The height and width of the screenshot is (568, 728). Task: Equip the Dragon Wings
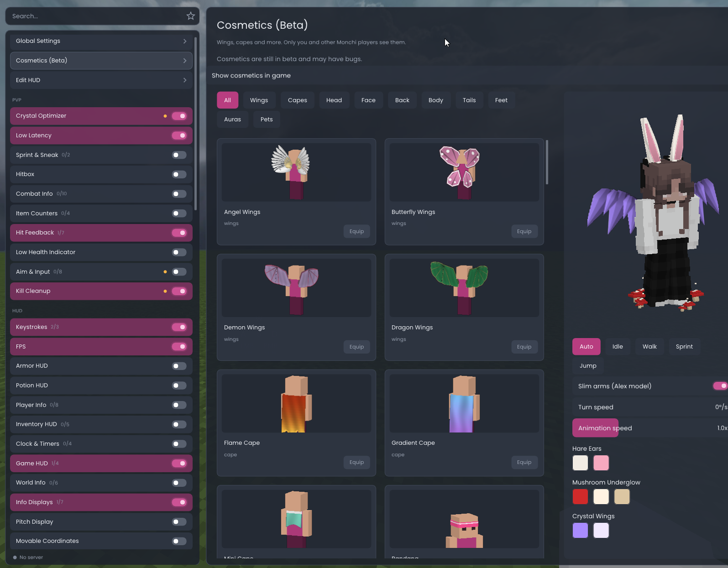click(524, 347)
